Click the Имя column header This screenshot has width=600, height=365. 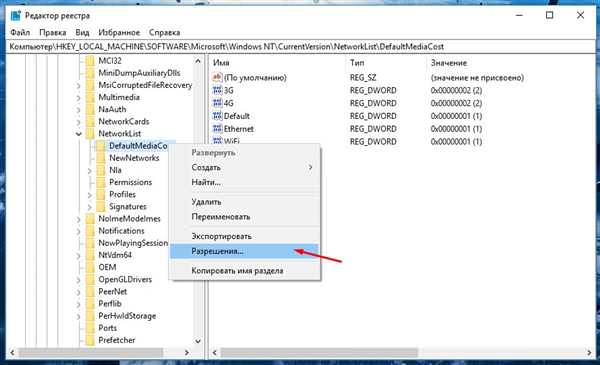click(221, 63)
